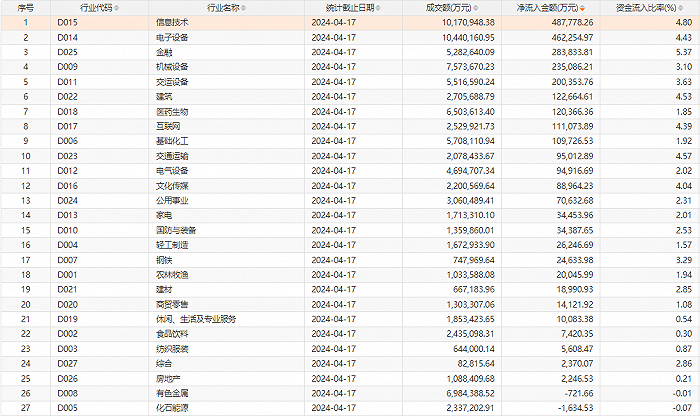Select the 化石能源 industry name

tap(172, 408)
